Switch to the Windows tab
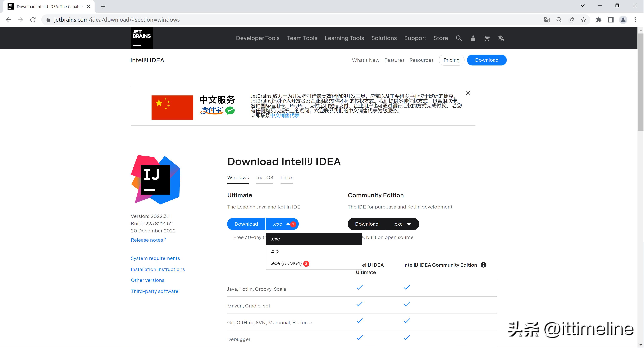644x348 pixels. 238,178
